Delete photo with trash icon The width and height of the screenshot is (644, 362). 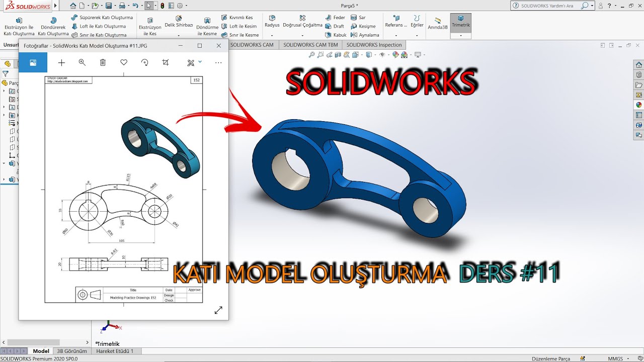point(103,63)
